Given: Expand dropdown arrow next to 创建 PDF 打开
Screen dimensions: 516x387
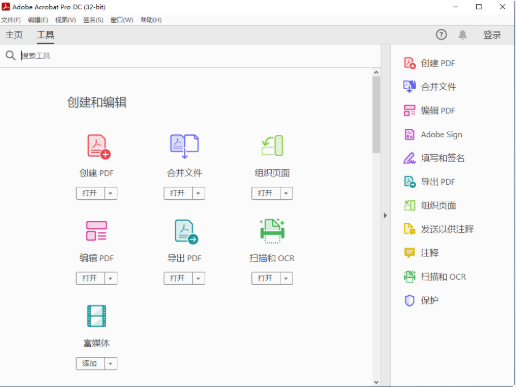Looking at the screenshot, I should [111, 193].
